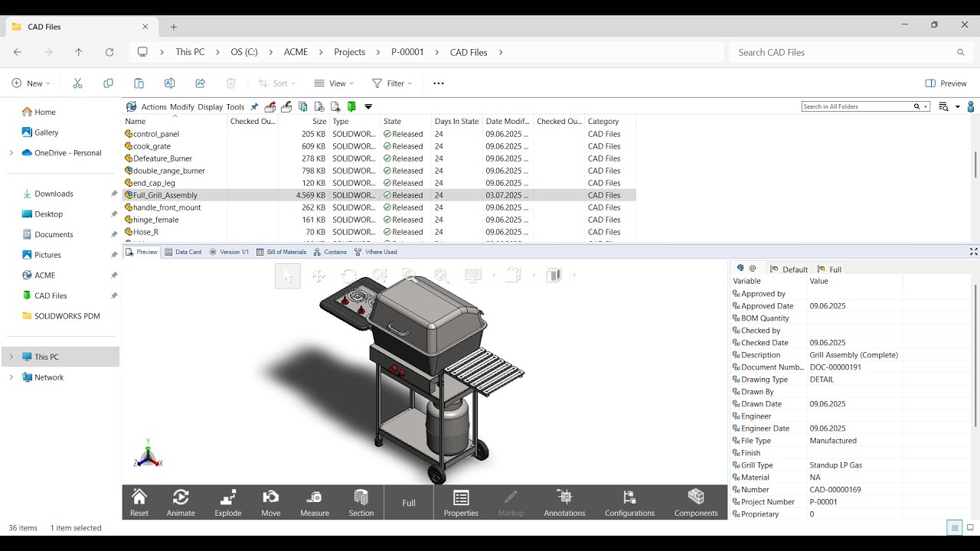Click the Check Out icon in PDM toolbar
The image size is (980, 551).
click(269, 107)
